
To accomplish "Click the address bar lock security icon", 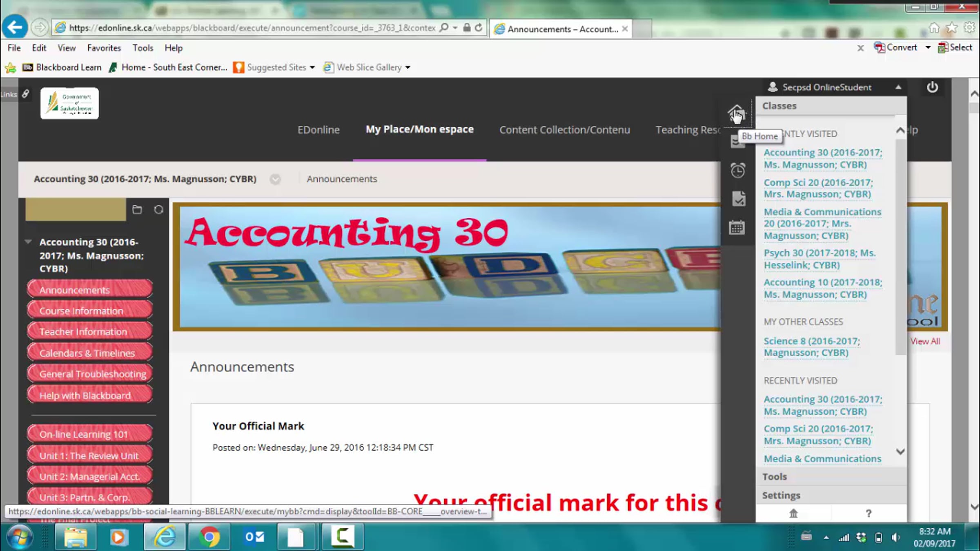I will (467, 27).
